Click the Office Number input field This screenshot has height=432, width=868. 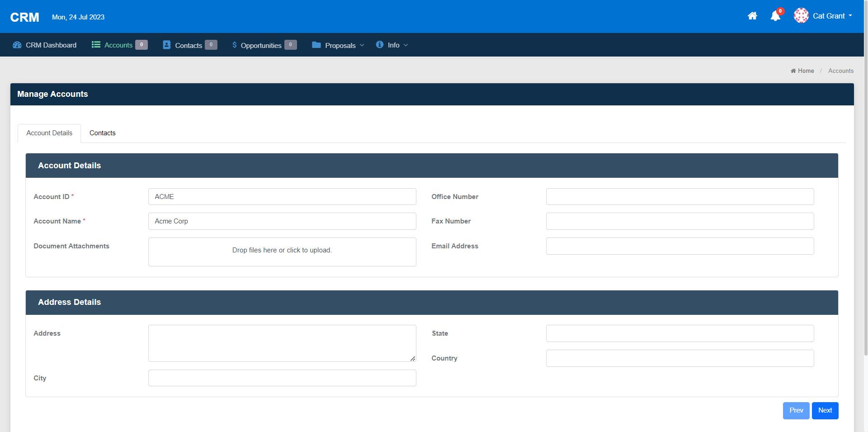680,197
